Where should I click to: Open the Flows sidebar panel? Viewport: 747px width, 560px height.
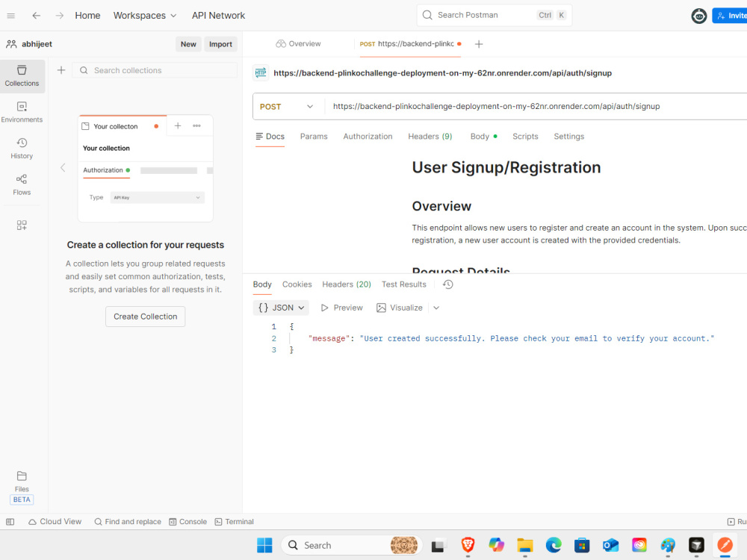(x=22, y=184)
